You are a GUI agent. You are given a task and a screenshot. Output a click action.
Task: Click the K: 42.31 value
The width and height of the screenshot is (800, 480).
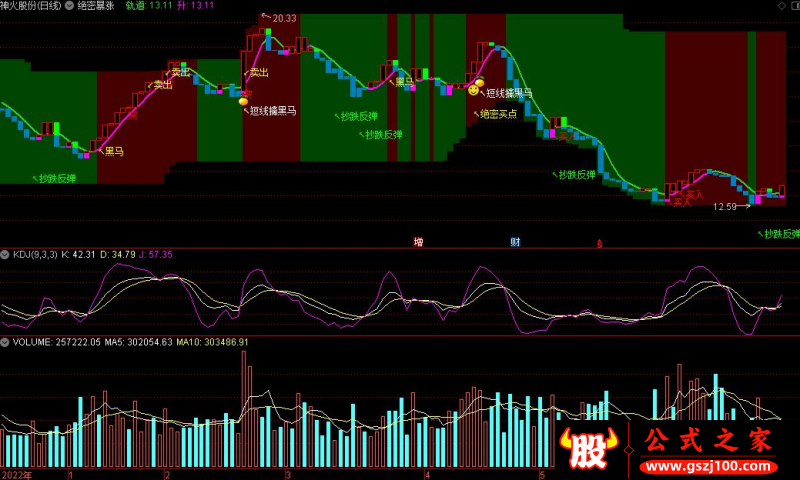click(78, 254)
